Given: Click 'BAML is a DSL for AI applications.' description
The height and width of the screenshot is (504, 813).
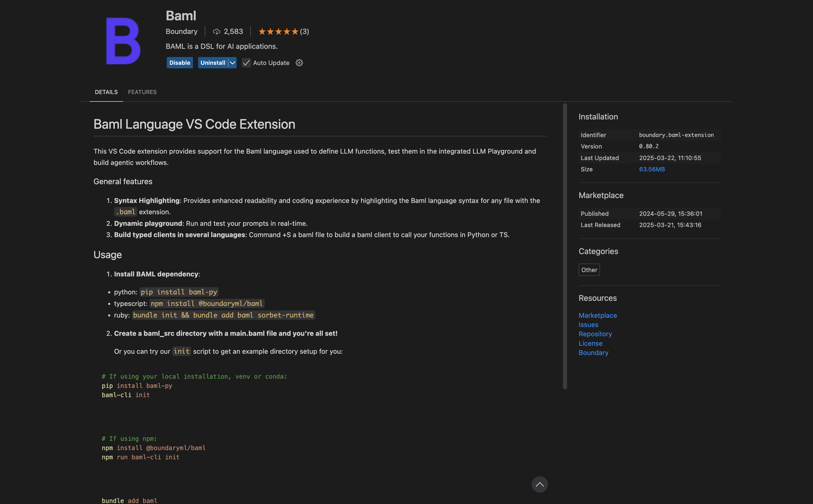Looking at the screenshot, I should [222, 46].
